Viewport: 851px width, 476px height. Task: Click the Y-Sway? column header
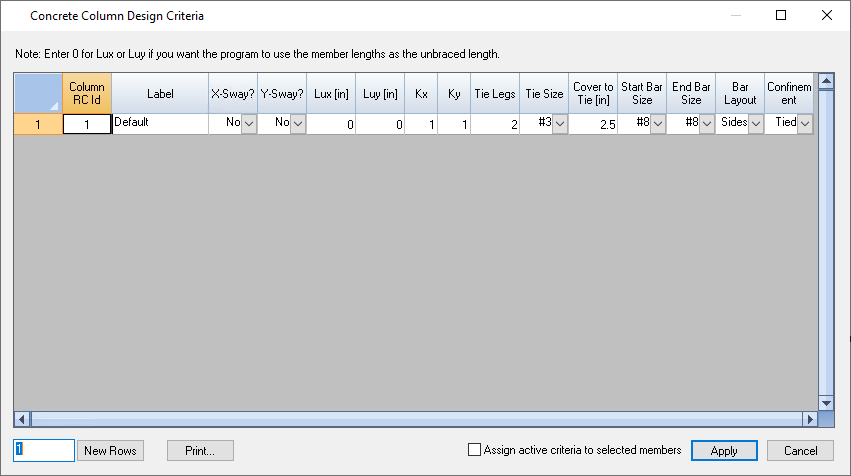[x=282, y=93]
